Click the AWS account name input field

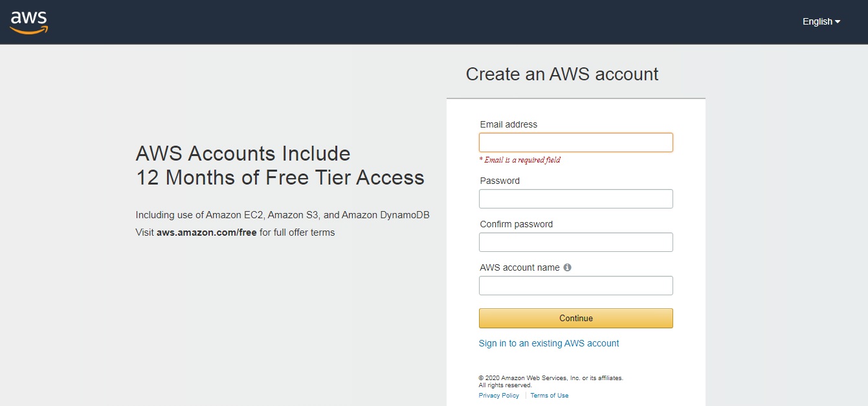click(x=575, y=285)
